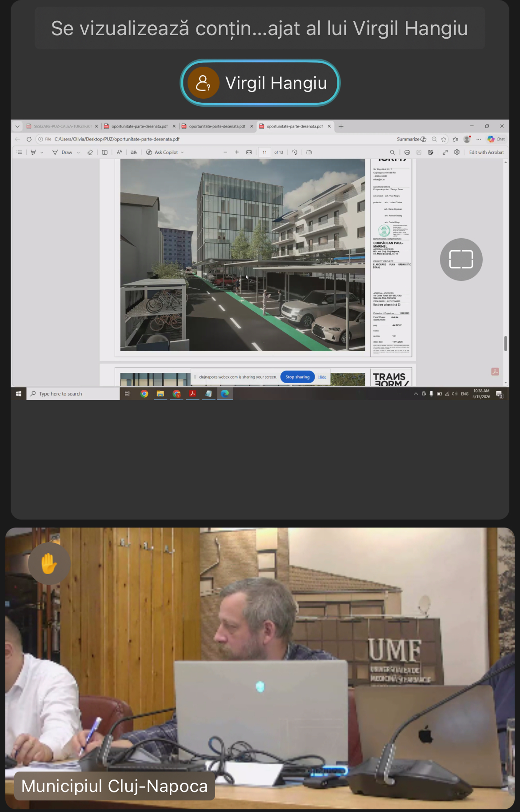Toggle the table of contents sidebar
The image size is (520, 812).
(x=19, y=152)
